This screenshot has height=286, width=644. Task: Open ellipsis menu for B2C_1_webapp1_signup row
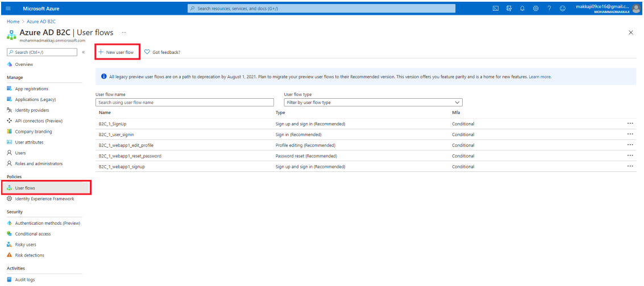click(630, 166)
